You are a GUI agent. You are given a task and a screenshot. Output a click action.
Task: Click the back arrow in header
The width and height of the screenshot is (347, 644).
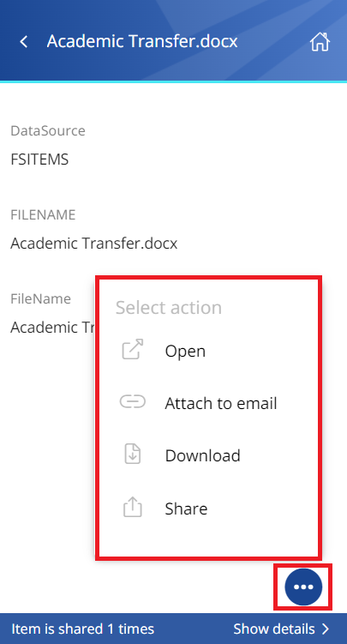24,41
